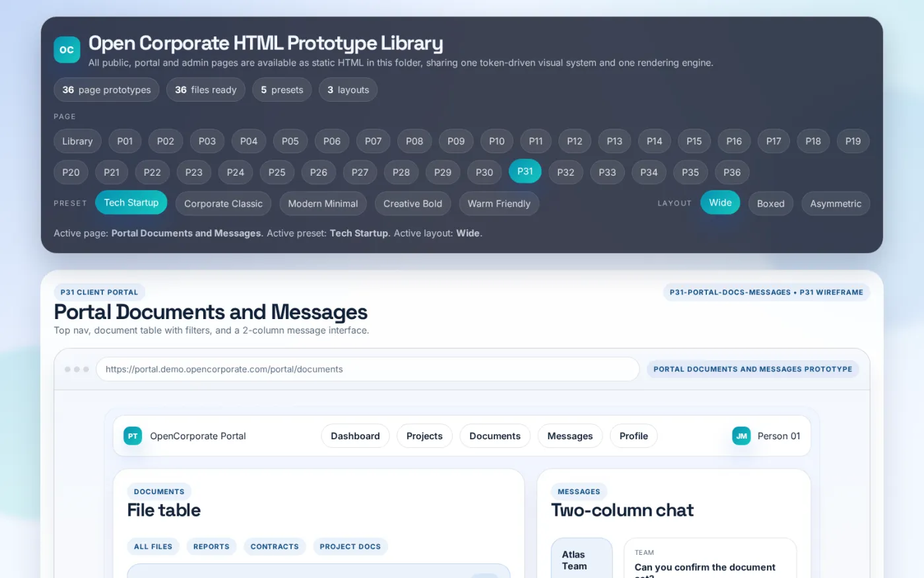This screenshot has height=578, width=924.
Task: Open the Library page pill
Action: tap(77, 141)
